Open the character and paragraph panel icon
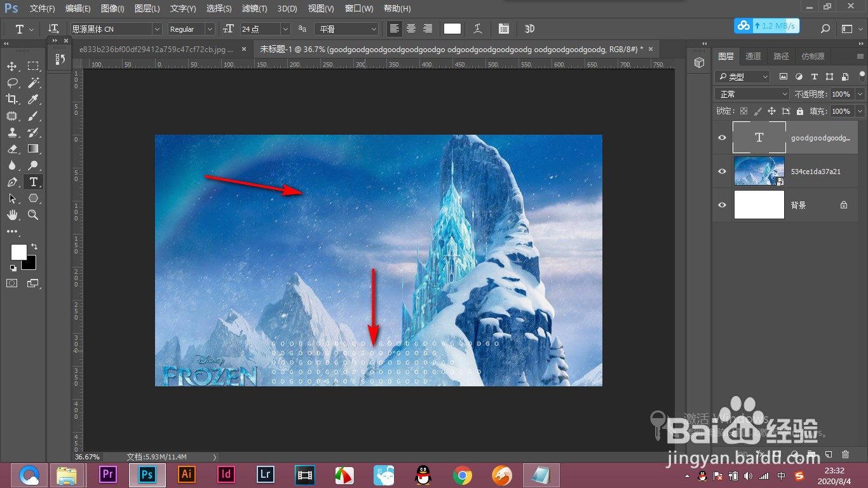The width and height of the screenshot is (868, 488). tap(504, 29)
